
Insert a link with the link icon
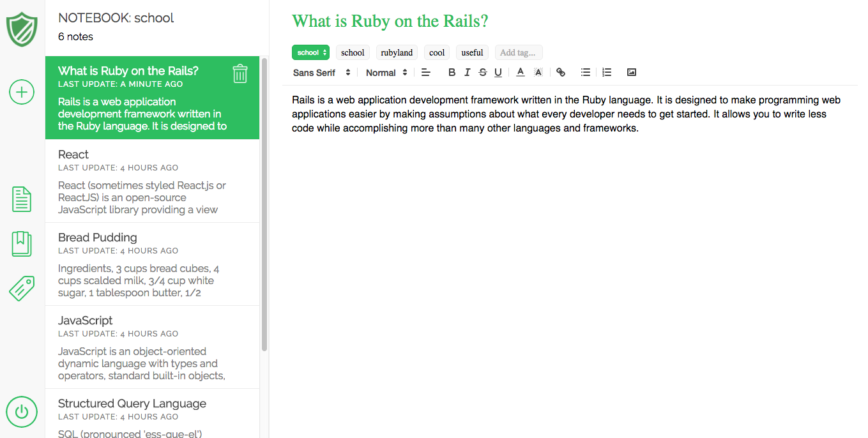[x=561, y=73]
